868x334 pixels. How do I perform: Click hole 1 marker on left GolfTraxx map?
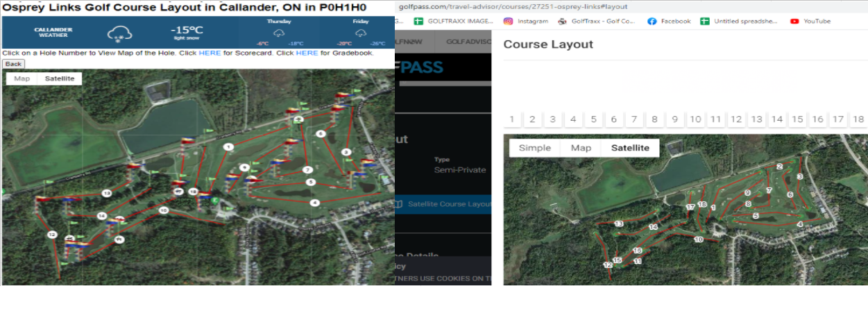point(228,147)
